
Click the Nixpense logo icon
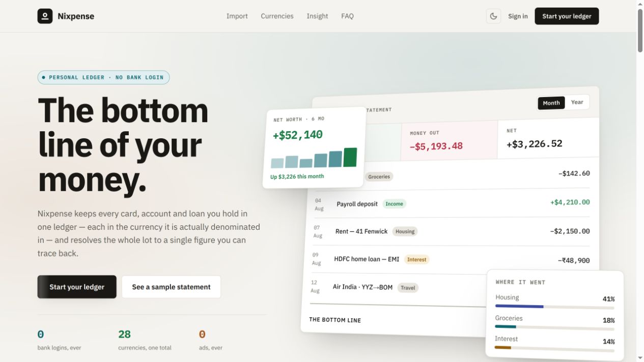coord(45,16)
